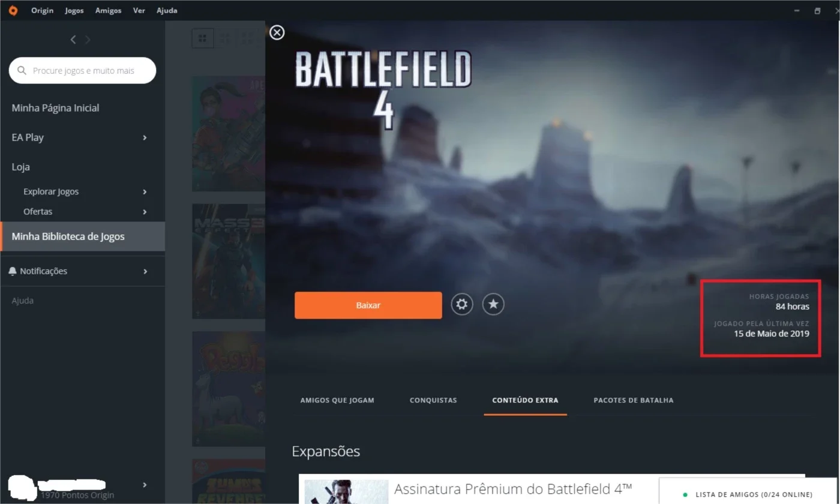Go back with the left arrow

pyautogui.click(x=73, y=40)
